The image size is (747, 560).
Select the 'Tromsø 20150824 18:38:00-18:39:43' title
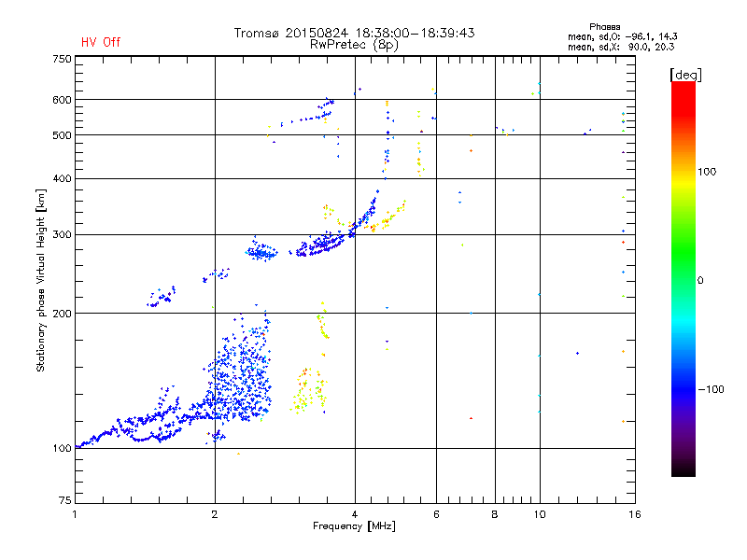354,33
